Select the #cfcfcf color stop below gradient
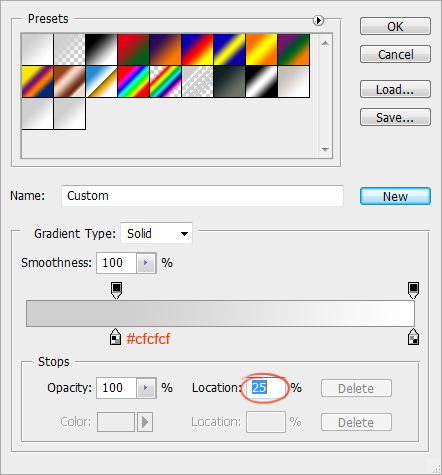Viewport: 442px width, 475px height. point(115,337)
